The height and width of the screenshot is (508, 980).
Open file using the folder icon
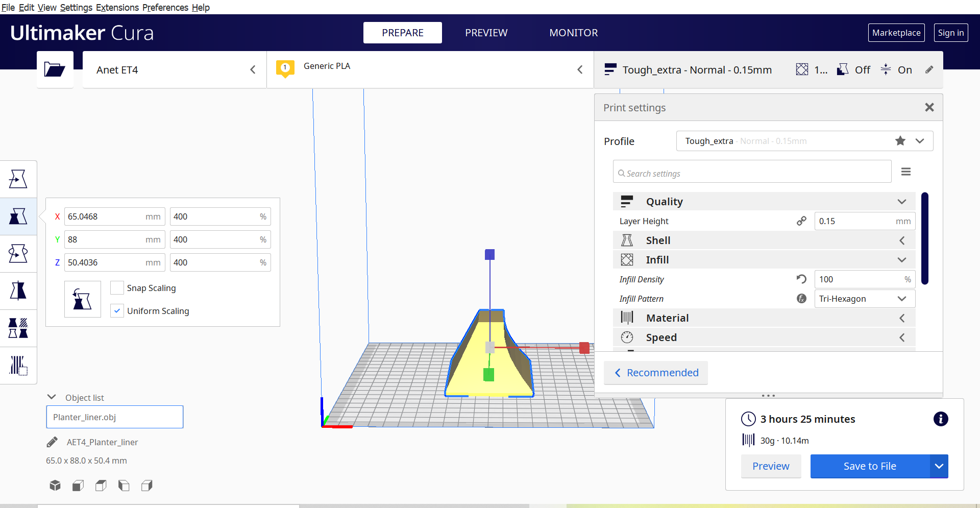(x=55, y=69)
